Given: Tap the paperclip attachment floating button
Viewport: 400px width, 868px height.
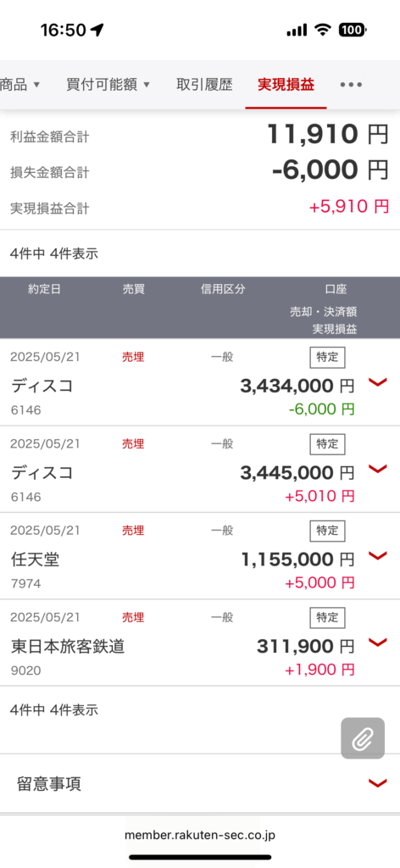Looking at the screenshot, I should tap(363, 738).
